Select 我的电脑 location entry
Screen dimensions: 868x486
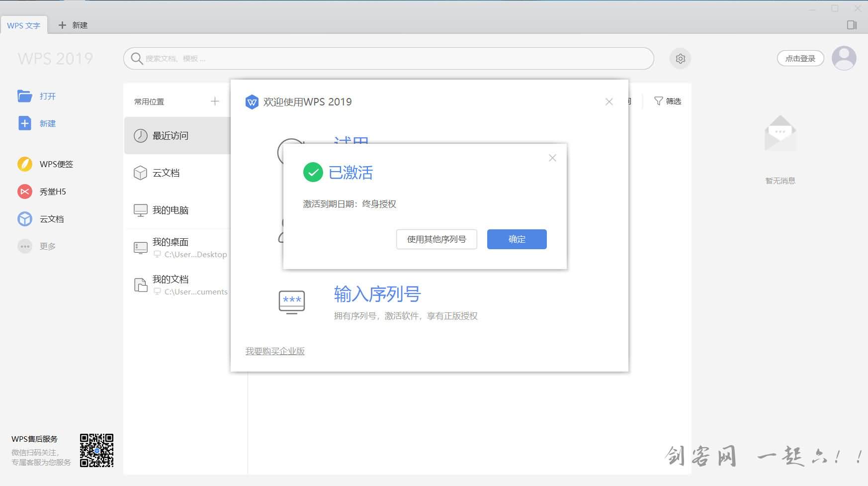pyautogui.click(x=177, y=210)
